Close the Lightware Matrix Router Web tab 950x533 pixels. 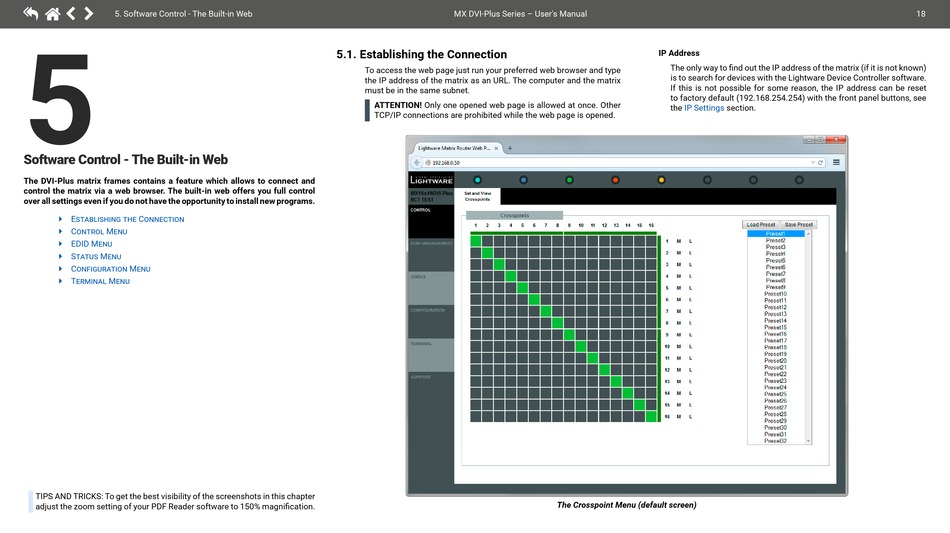point(496,148)
